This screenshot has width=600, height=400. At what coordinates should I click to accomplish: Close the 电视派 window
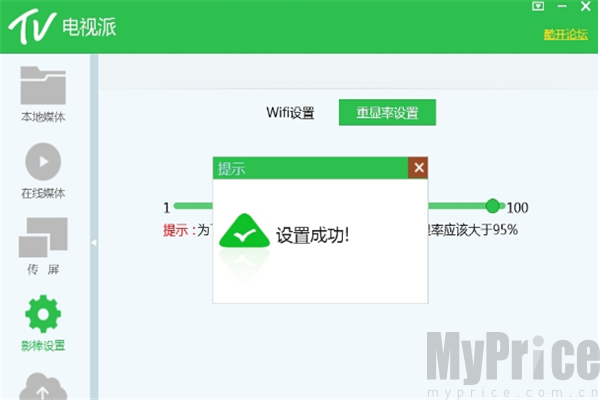[585, 6]
